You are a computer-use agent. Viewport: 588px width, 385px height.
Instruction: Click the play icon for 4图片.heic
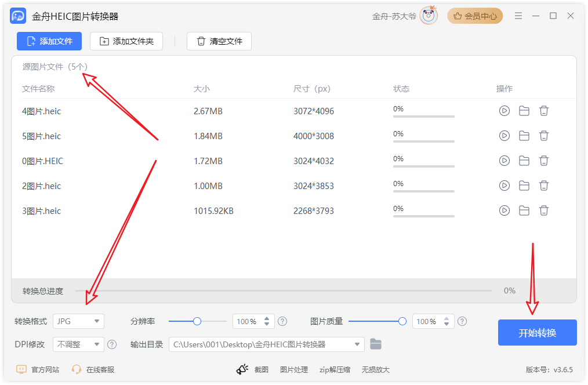click(504, 111)
